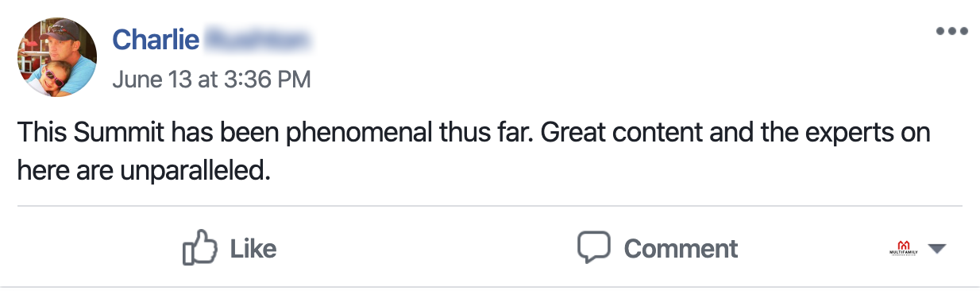980x291 pixels.
Task: Click the Multifamily page logo icon
Action: [x=904, y=248]
